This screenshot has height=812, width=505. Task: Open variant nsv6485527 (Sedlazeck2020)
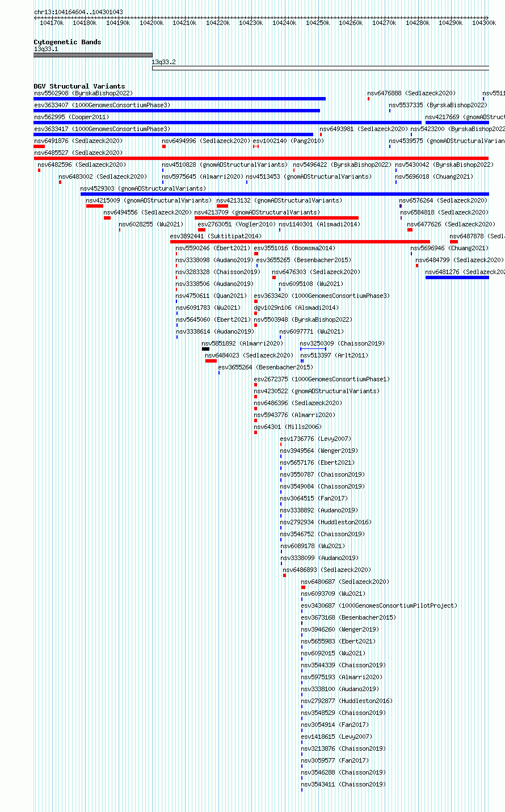point(261,158)
